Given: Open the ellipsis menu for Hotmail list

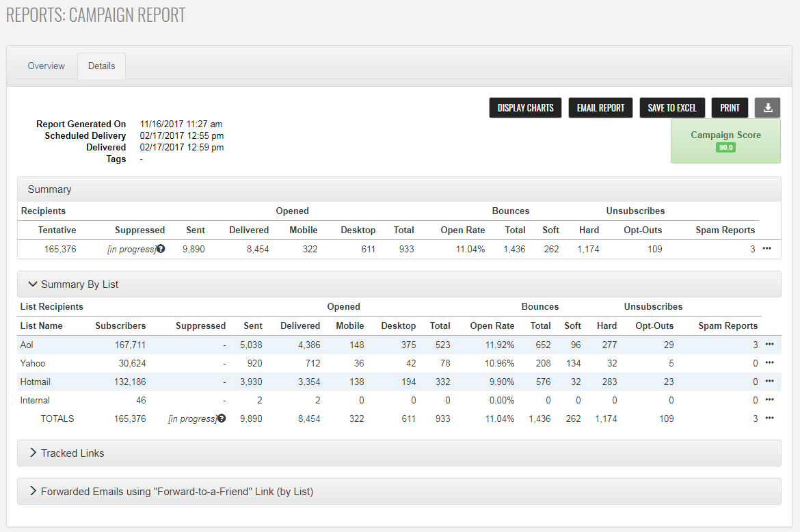Looking at the screenshot, I should (769, 382).
